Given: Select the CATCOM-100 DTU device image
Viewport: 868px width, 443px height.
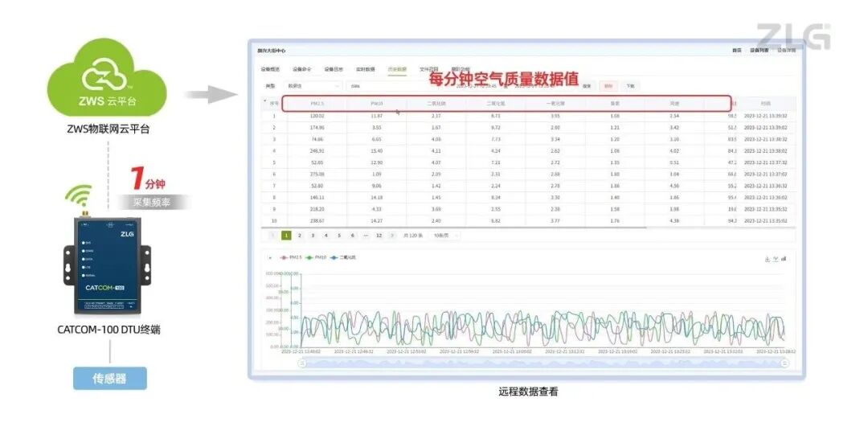Looking at the screenshot, I should (108, 265).
